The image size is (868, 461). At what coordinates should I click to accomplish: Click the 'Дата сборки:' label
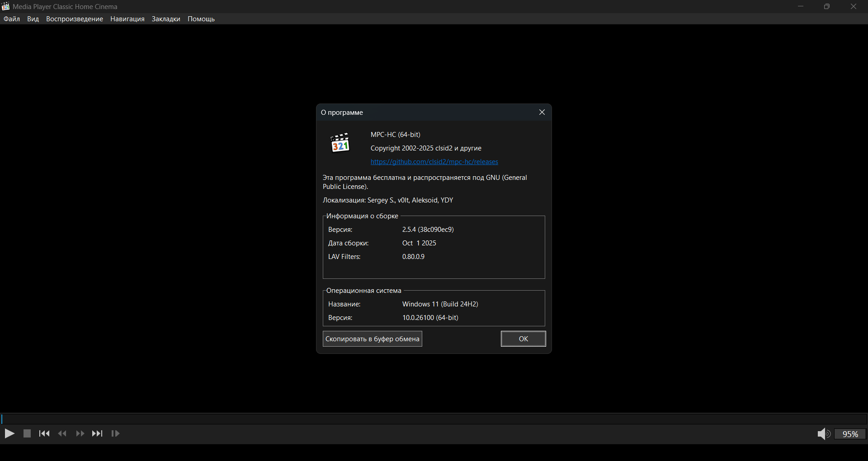click(x=349, y=243)
